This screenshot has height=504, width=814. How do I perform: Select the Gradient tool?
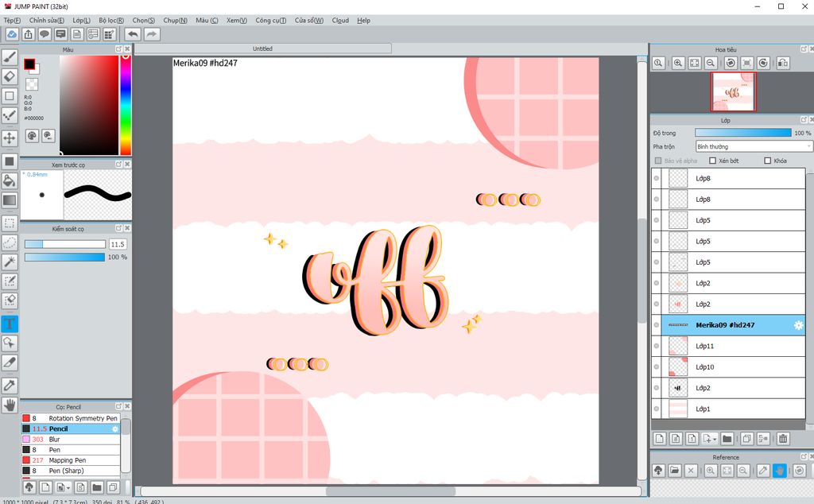click(x=10, y=200)
